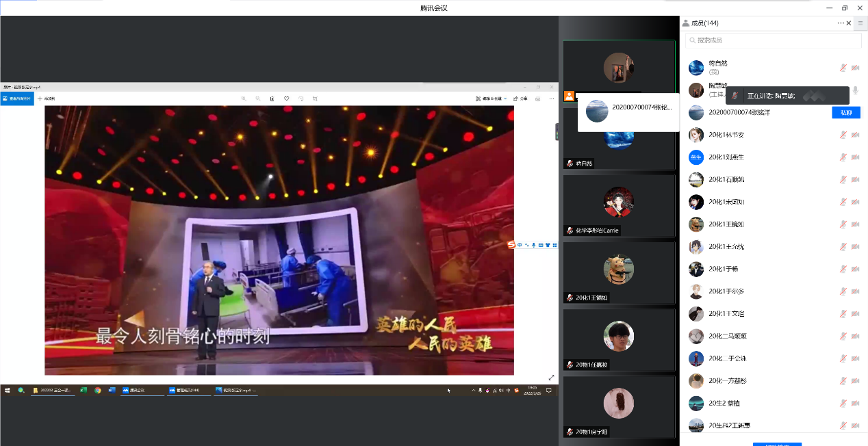Select 蒋自然 avatar in members list
868x446 pixels.
(696, 68)
